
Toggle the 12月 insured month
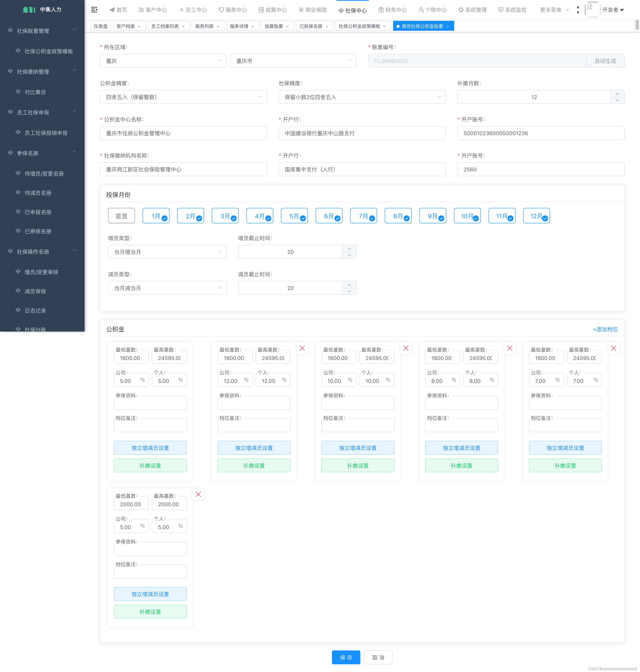(536, 216)
